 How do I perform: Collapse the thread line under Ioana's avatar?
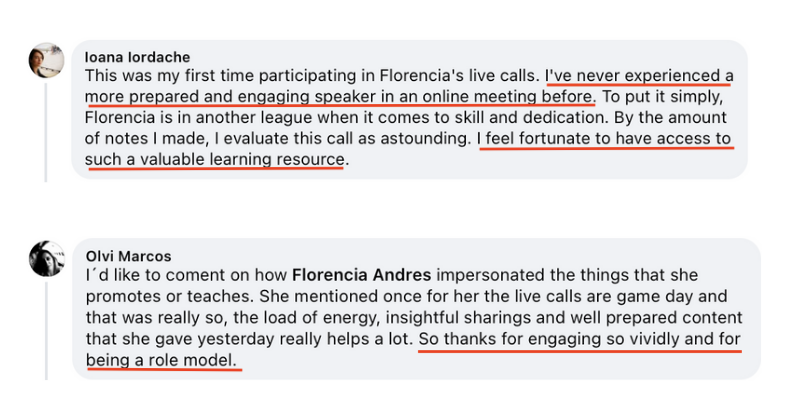[x=46, y=132]
